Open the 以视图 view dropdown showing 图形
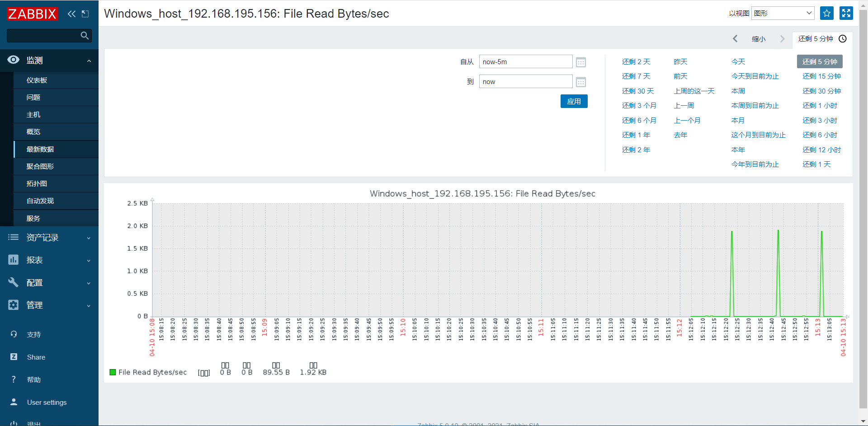The height and width of the screenshot is (426, 868). pyautogui.click(x=782, y=13)
